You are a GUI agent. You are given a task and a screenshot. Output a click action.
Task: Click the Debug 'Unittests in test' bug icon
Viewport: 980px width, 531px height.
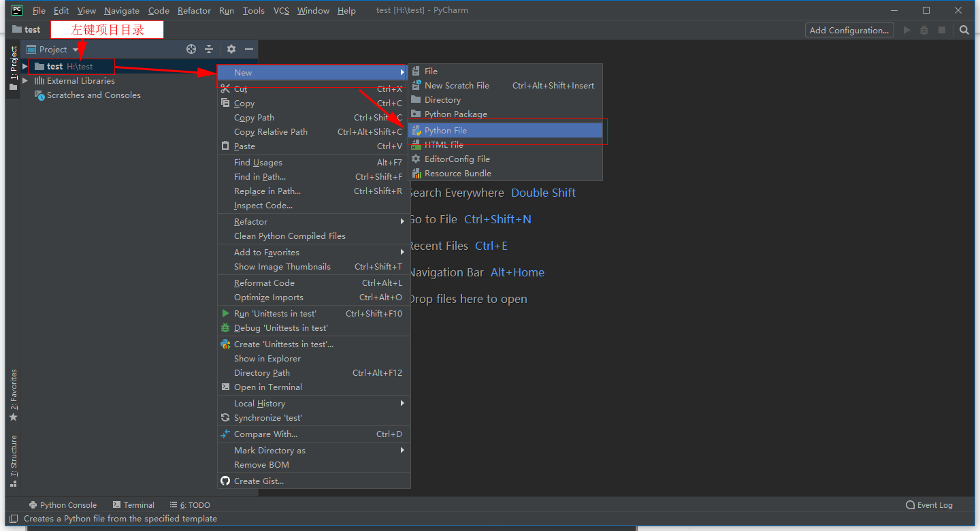[x=225, y=327]
